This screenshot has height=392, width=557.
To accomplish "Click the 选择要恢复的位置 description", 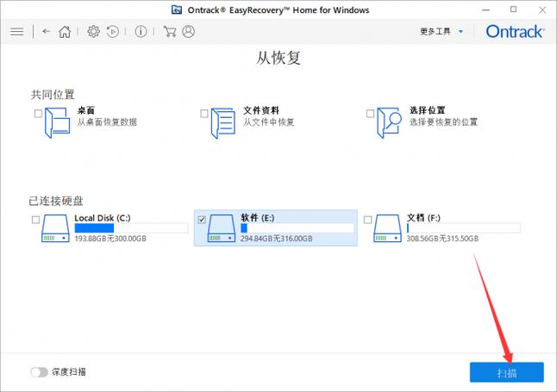I will click(x=443, y=122).
